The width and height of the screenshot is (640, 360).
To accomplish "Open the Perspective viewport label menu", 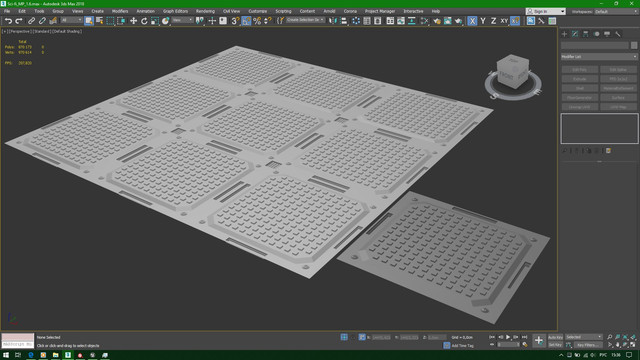I will pos(20,31).
